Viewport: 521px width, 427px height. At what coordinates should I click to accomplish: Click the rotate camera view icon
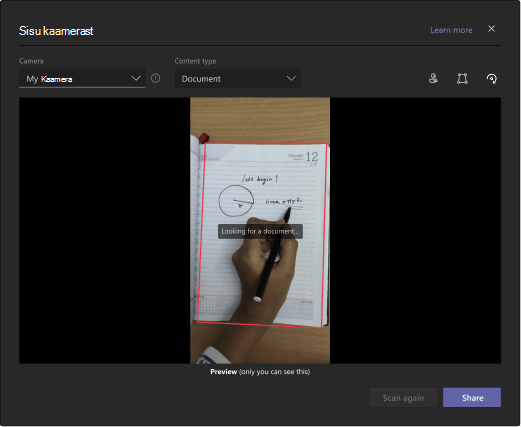click(x=492, y=79)
